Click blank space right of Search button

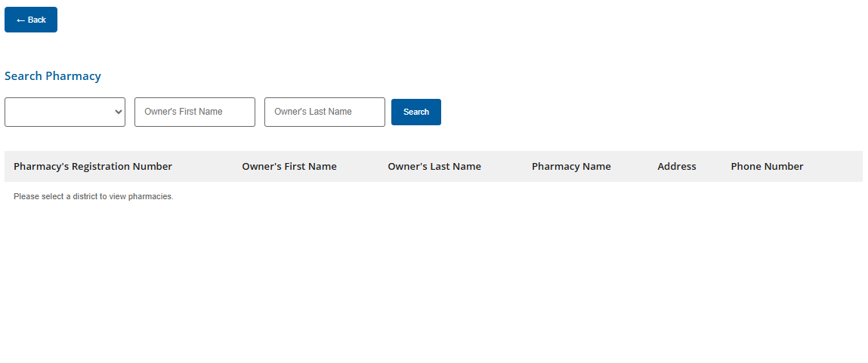coord(604,112)
